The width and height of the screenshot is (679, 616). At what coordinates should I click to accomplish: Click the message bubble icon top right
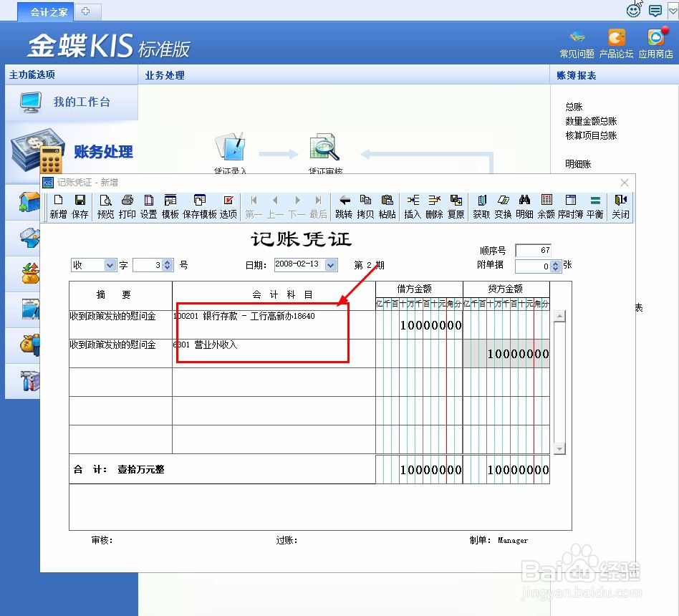tap(655, 11)
